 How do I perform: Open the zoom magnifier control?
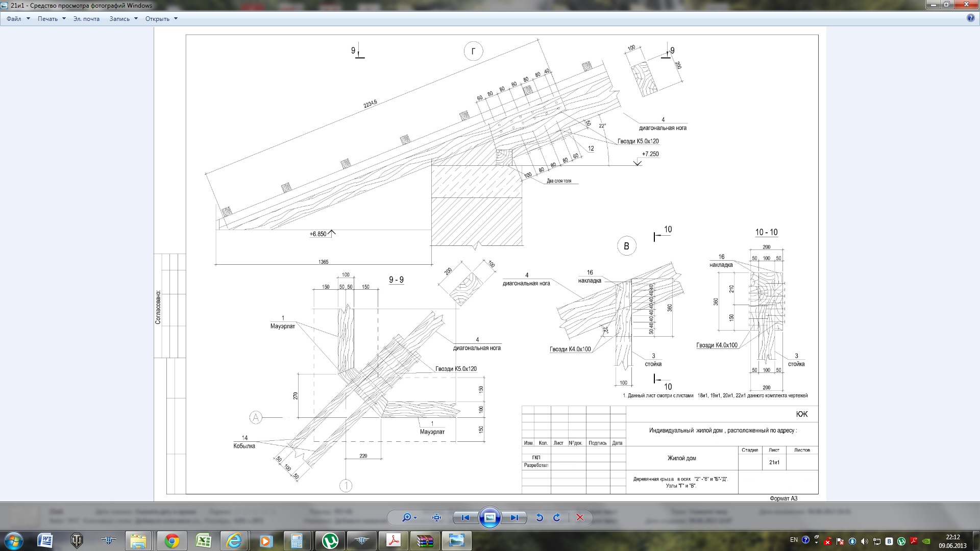[406, 517]
